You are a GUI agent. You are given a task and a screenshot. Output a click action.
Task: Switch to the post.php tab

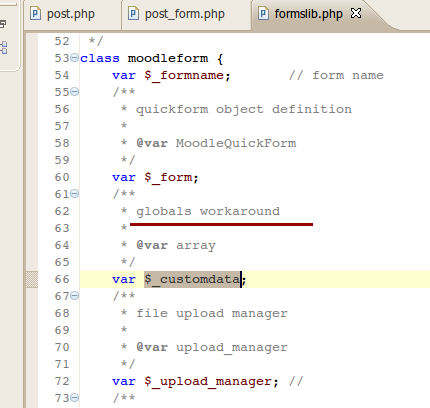coord(71,14)
